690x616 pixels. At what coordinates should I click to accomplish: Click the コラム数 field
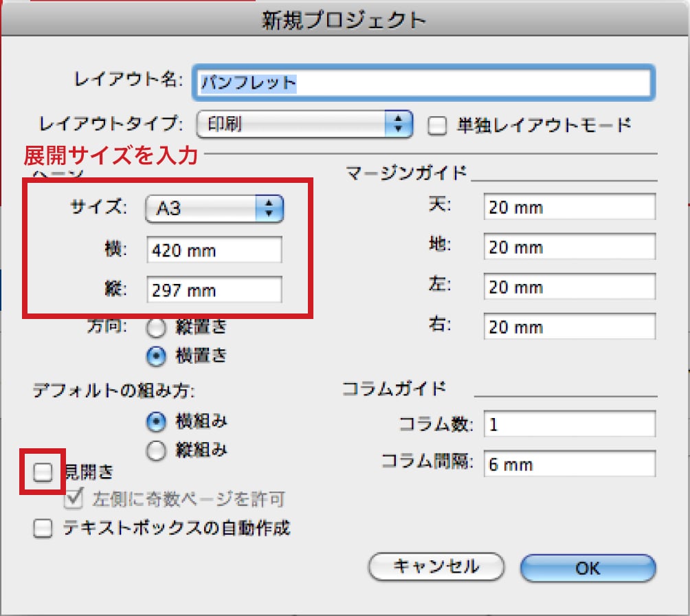pyautogui.click(x=568, y=424)
